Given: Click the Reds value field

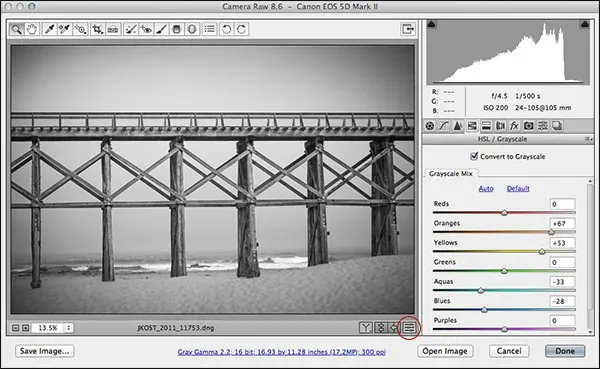Looking at the screenshot, I should pyautogui.click(x=562, y=204).
